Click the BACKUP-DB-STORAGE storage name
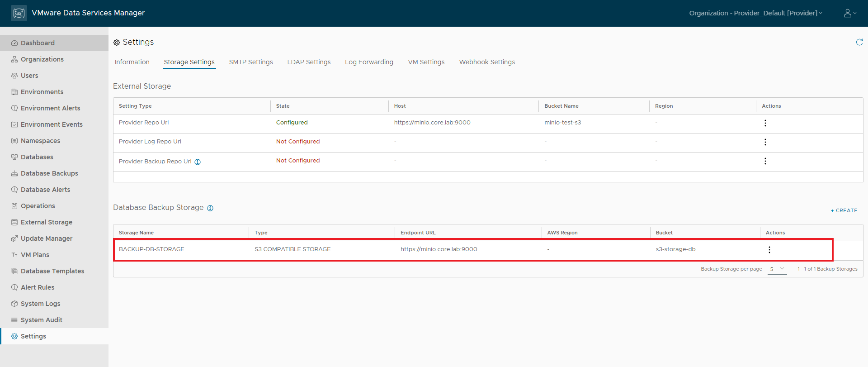The width and height of the screenshot is (868, 367). click(151, 249)
